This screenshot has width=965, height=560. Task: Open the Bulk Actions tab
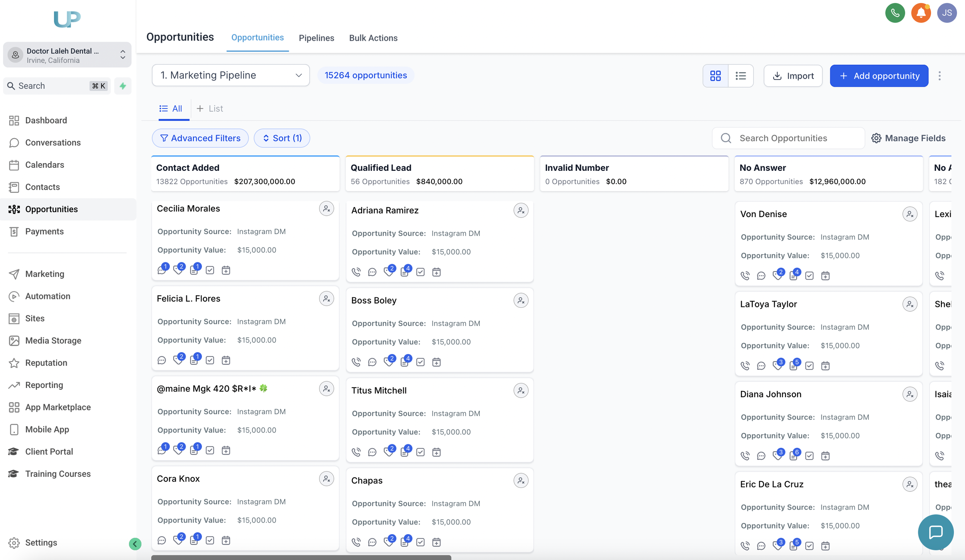(x=373, y=38)
